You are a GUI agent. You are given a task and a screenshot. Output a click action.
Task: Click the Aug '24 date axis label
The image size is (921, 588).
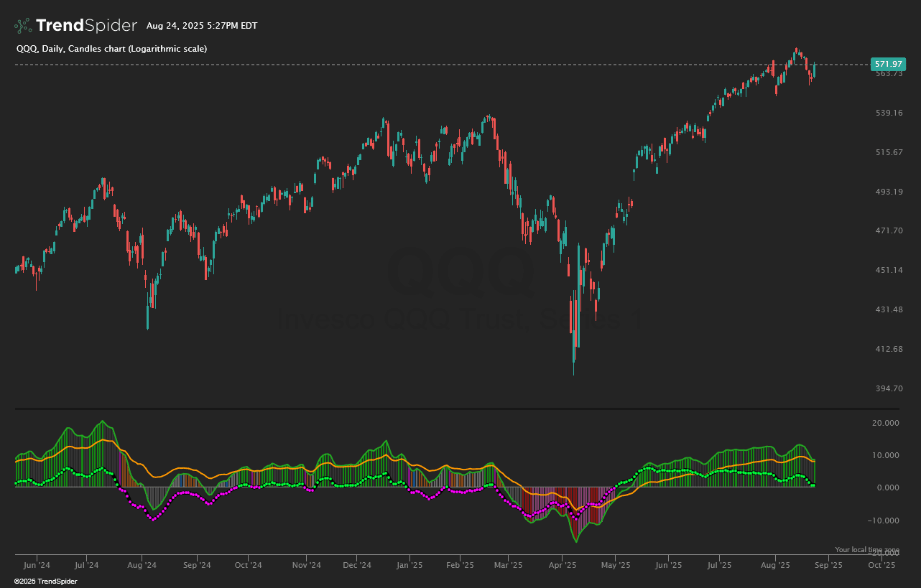(142, 565)
